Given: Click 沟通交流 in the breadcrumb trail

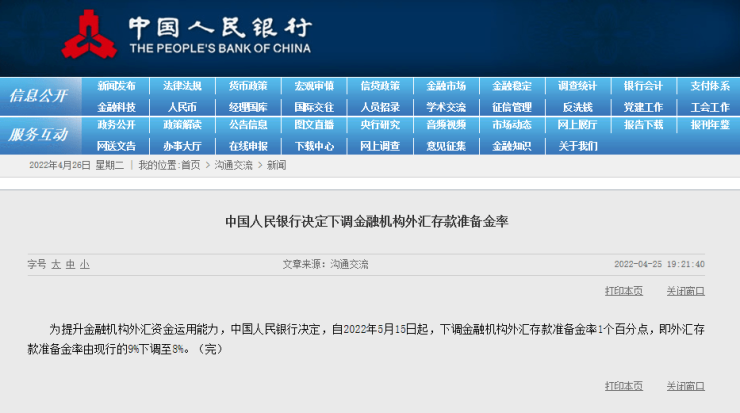Looking at the screenshot, I should pyautogui.click(x=233, y=165).
